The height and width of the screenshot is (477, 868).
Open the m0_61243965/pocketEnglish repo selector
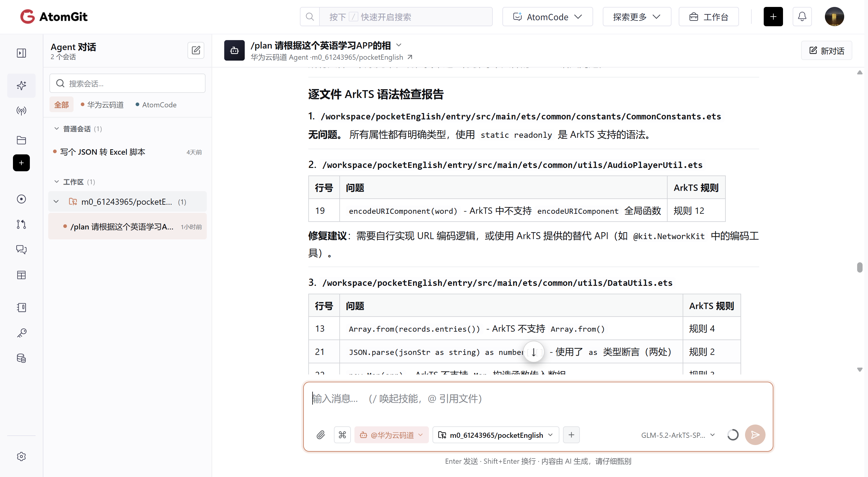(x=495, y=435)
